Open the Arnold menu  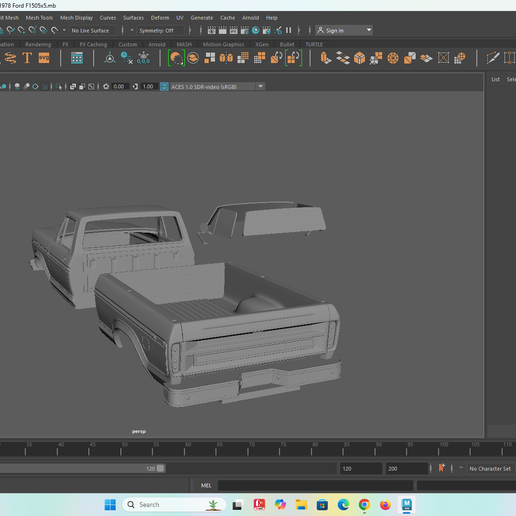250,18
